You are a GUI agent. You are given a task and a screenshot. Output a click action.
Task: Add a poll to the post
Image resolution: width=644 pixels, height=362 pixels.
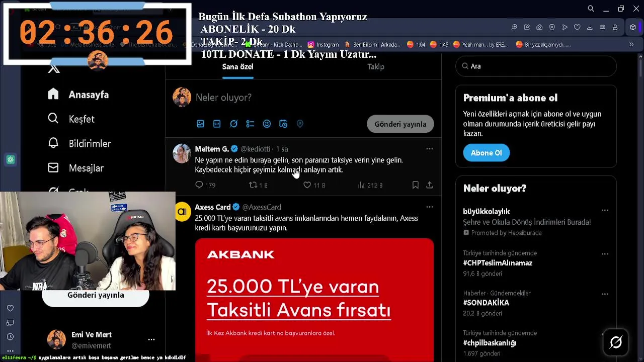(250, 124)
